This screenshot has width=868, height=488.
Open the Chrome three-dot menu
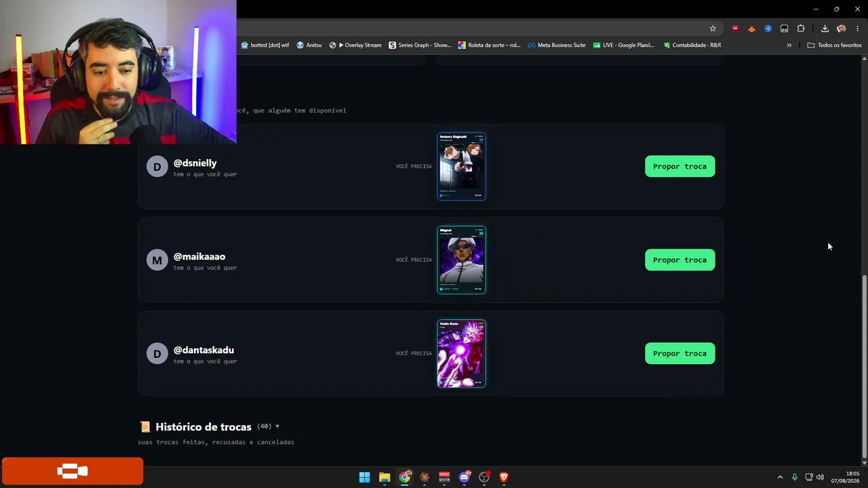click(x=857, y=28)
